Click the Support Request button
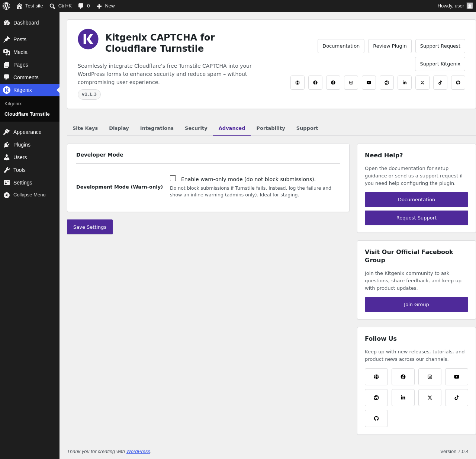 click(x=440, y=46)
